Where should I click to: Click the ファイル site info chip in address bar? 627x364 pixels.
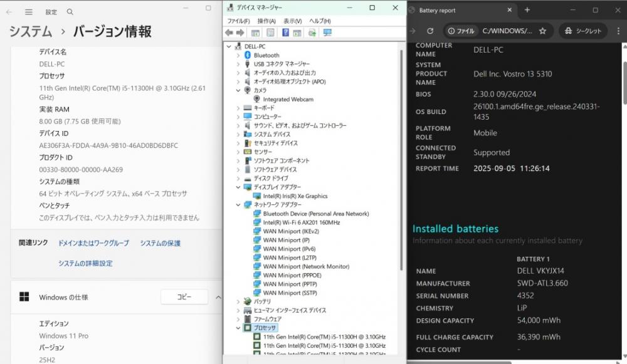click(x=461, y=31)
